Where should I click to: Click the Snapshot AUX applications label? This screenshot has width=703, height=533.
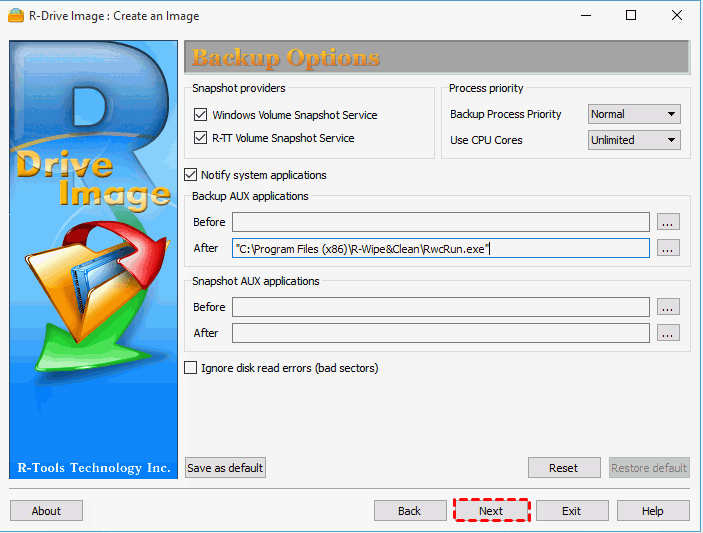[x=256, y=281]
